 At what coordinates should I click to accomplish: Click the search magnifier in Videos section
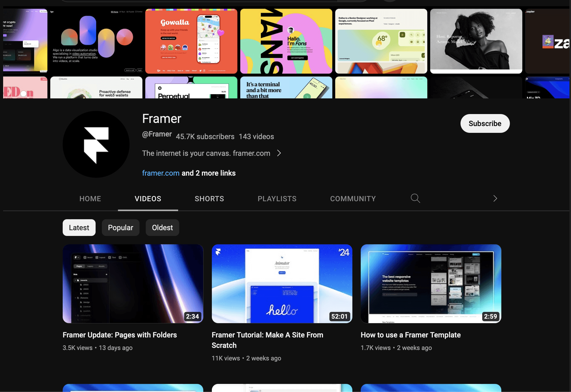point(415,199)
